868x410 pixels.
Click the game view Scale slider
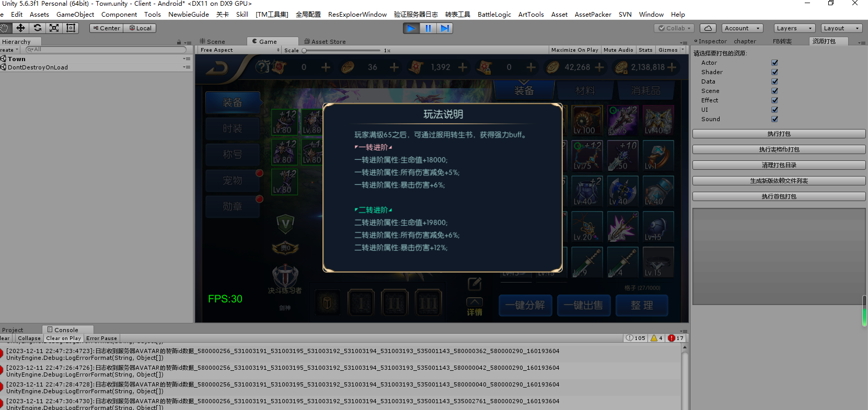(x=342, y=51)
